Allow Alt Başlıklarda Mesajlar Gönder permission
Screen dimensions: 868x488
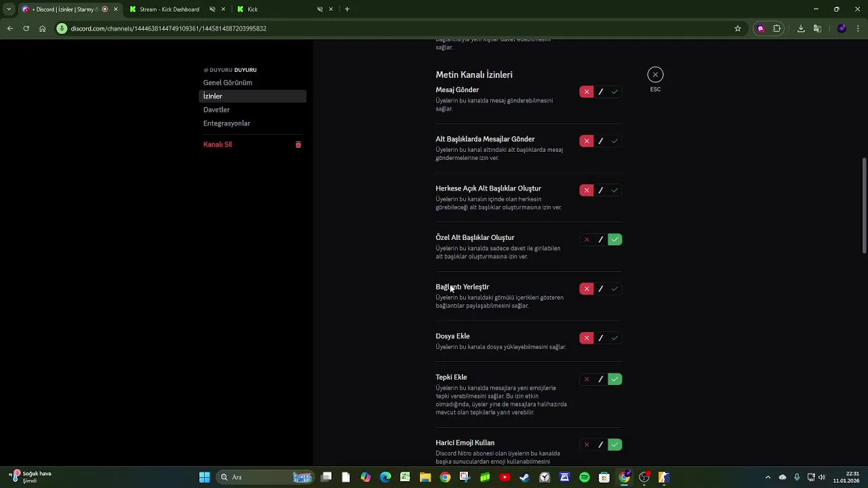click(615, 141)
